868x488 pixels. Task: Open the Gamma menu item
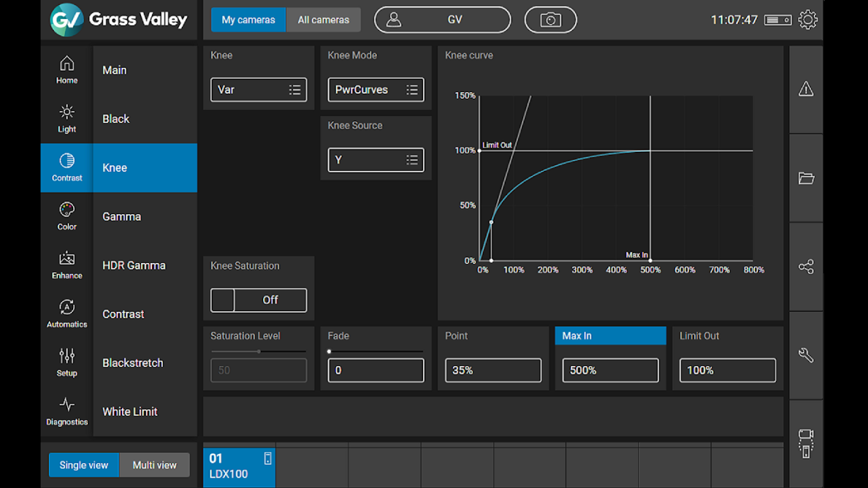(145, 217)
